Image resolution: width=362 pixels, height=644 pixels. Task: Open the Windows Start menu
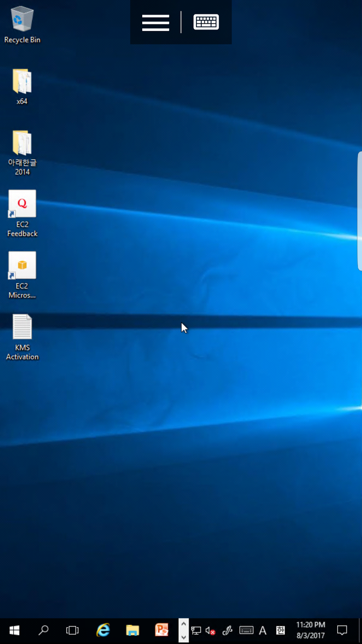tap(14, 631)
